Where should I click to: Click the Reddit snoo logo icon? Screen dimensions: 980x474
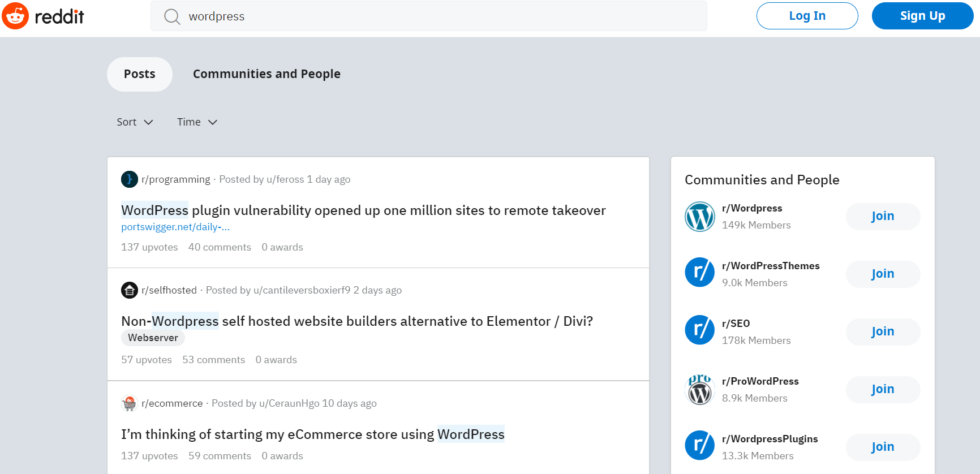point(15,16)
